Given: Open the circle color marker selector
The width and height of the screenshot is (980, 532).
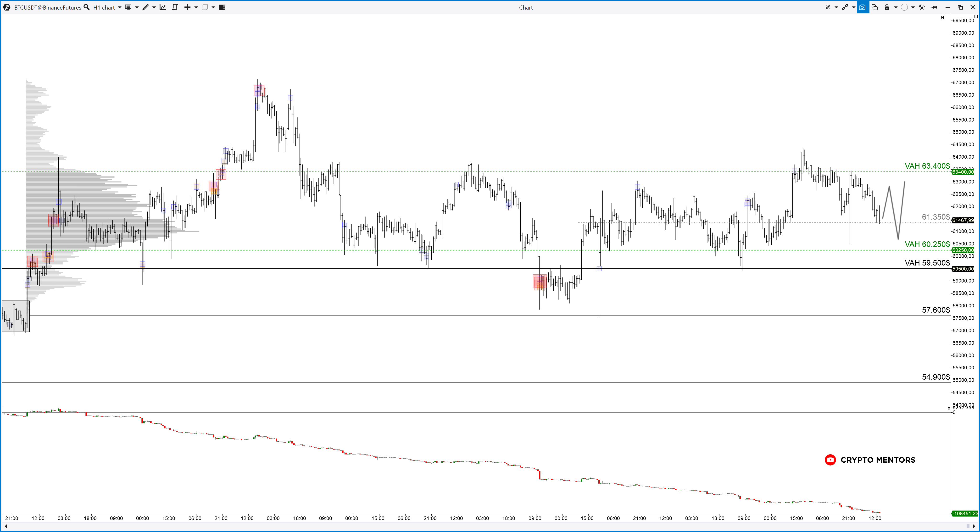Looking at the screenshot, I should [905, 7].
